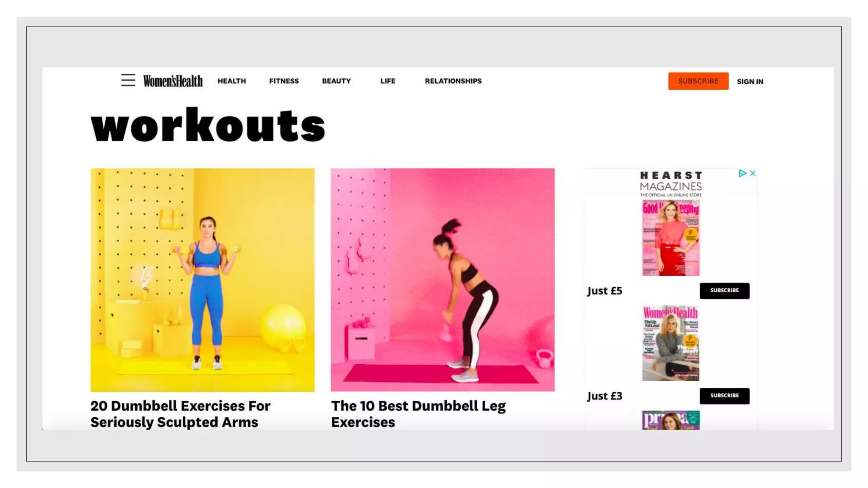
Task: Open the pink dumbbell leg workout image
Action: (x=442, y=280)
